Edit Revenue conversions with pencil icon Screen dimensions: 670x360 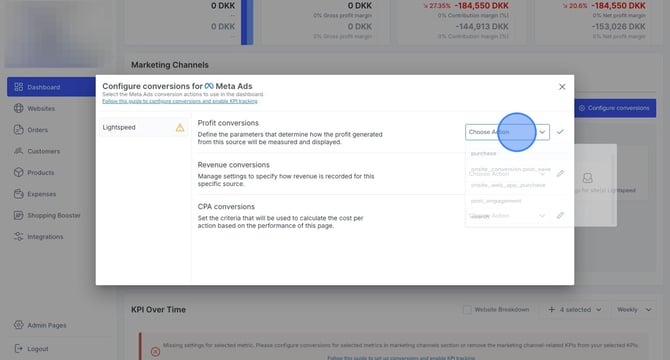tap(560, 173)
